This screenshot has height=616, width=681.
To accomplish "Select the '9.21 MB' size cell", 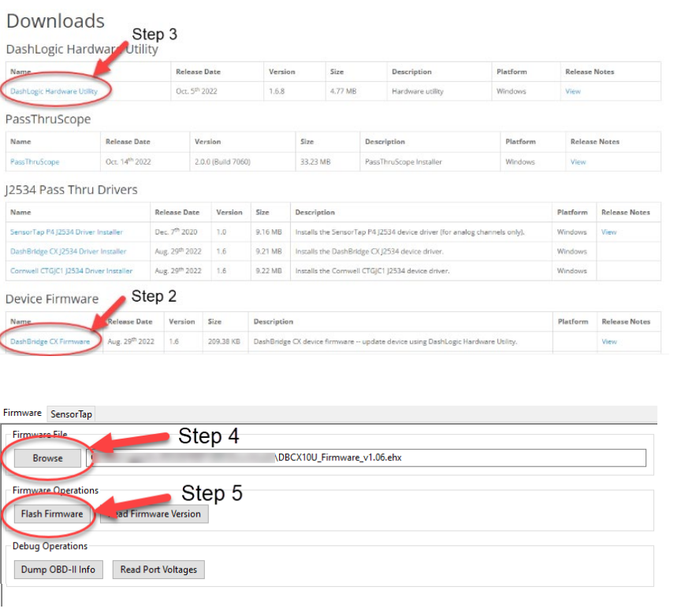I will click(x=269, y=251).
